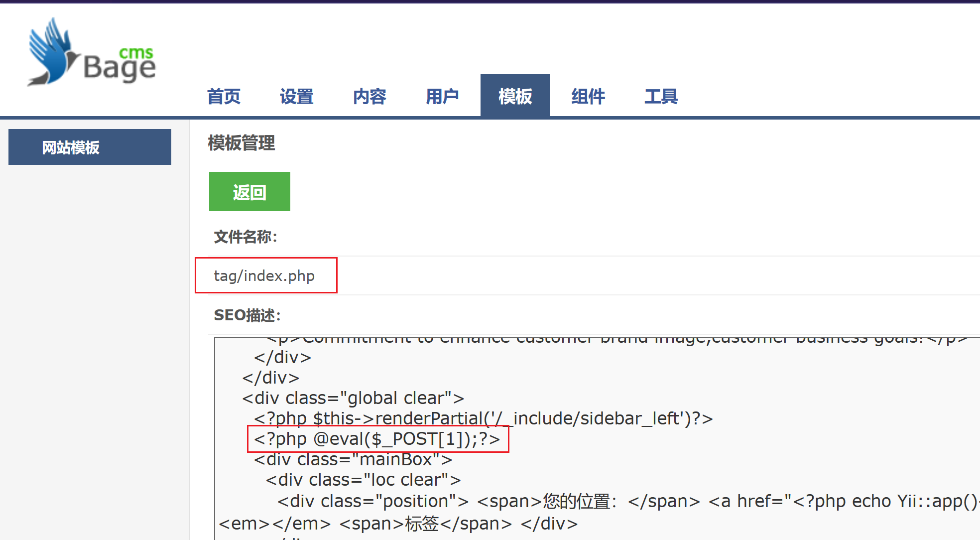Open the 工具 menu tab

click(661, 96)
